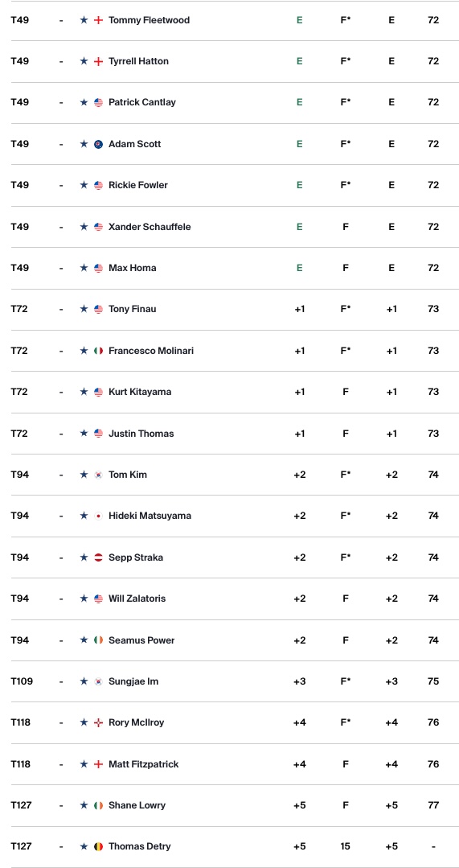
Task: Expand Tony Finau's row details
Action: 230,310
